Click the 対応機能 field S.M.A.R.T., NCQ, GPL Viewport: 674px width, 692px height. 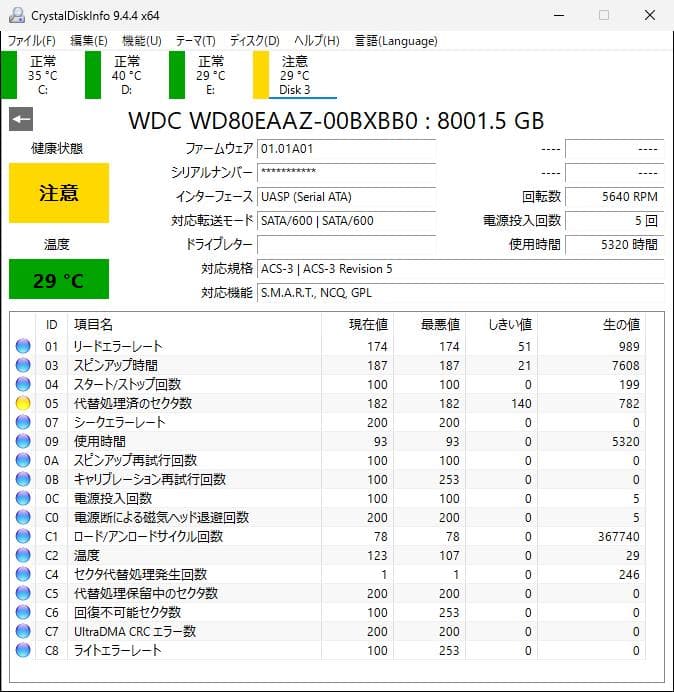click(460, 293)
